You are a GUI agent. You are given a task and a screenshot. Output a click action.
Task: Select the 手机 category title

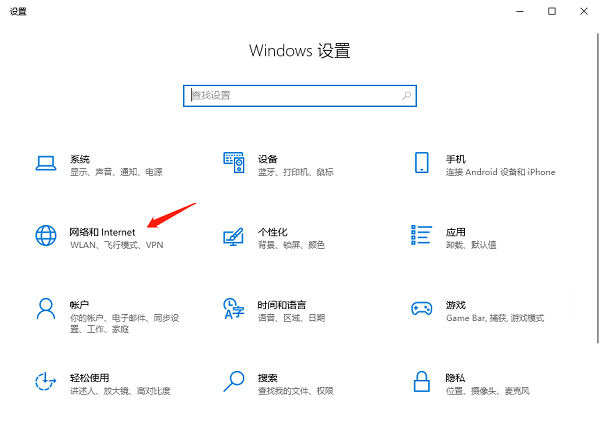click(456, 159)
